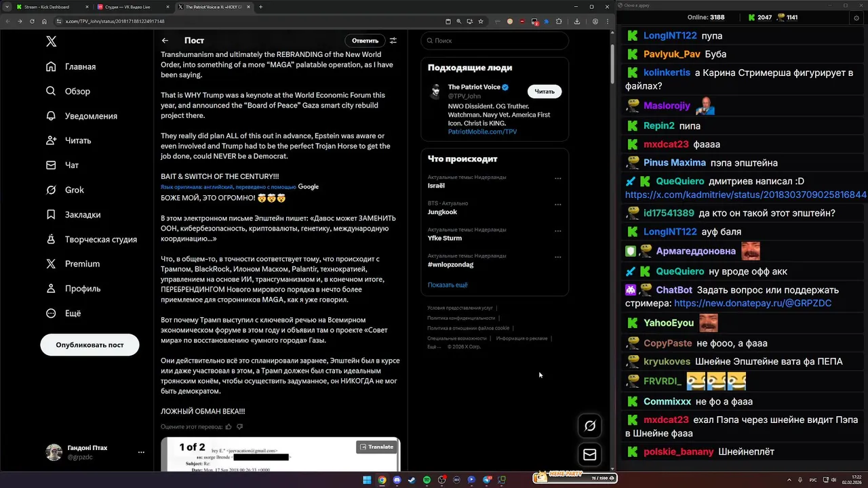Open Читать in the X sidebar
This screenshot has height=488, width=868.
(68, 140)
